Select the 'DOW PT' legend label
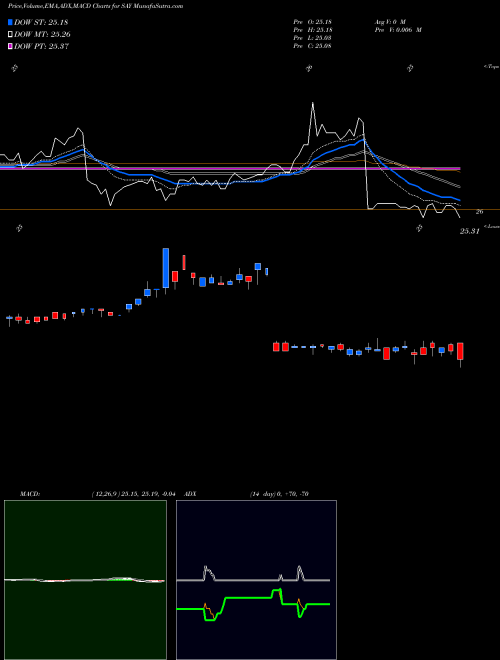 [x=41, y=47]
